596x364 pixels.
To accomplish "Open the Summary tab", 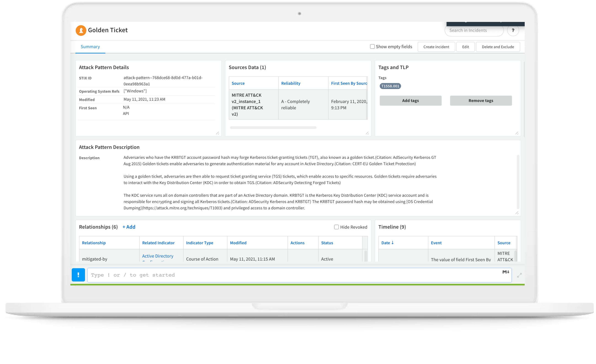I will click(90, 47).
